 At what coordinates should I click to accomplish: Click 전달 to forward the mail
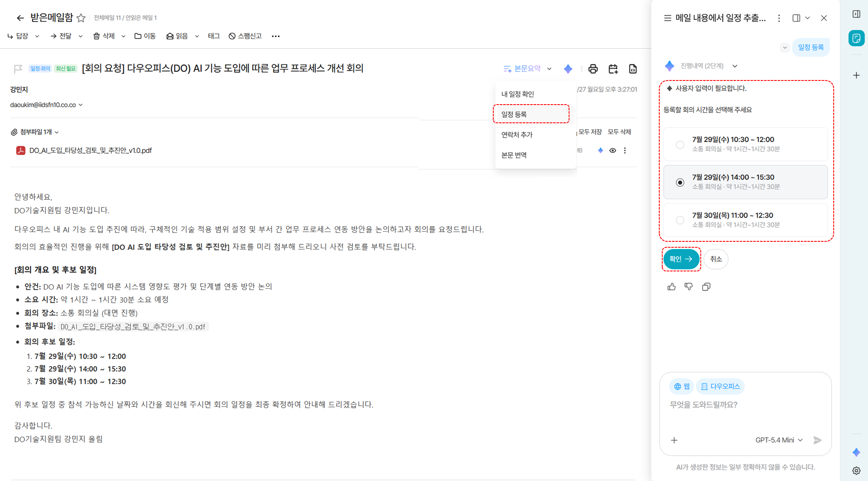pos(61,36)
